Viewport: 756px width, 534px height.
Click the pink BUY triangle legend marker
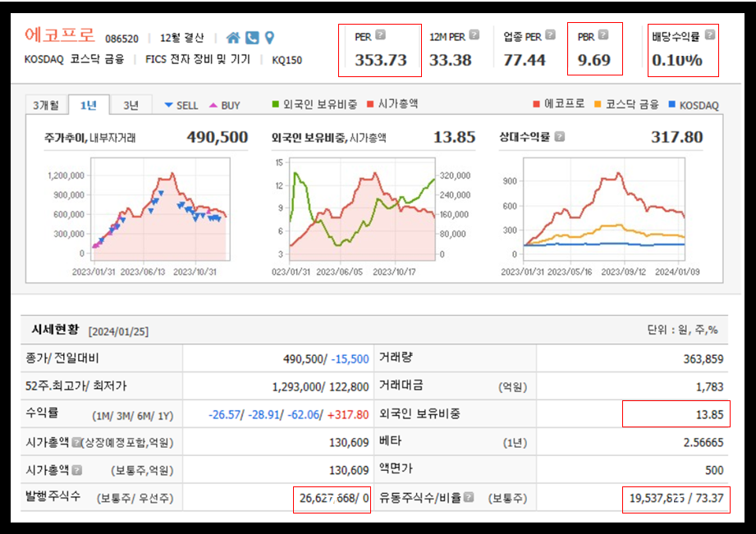coord(213,104)
